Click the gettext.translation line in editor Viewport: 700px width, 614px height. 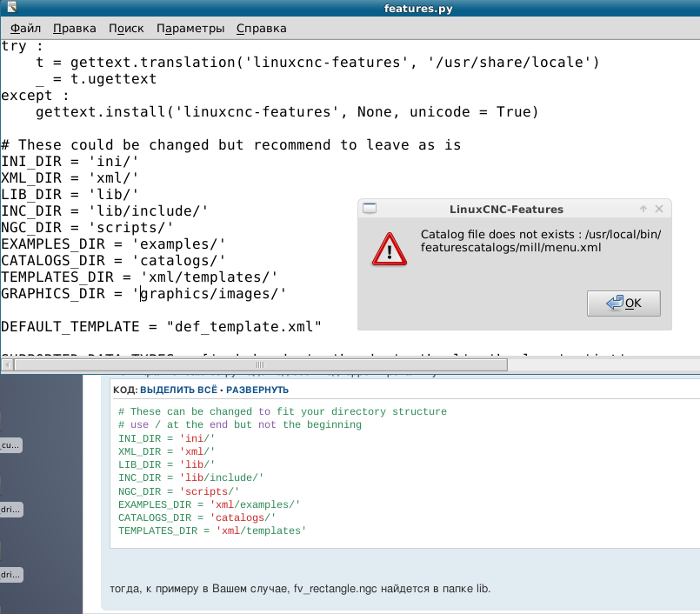[317, 63]
